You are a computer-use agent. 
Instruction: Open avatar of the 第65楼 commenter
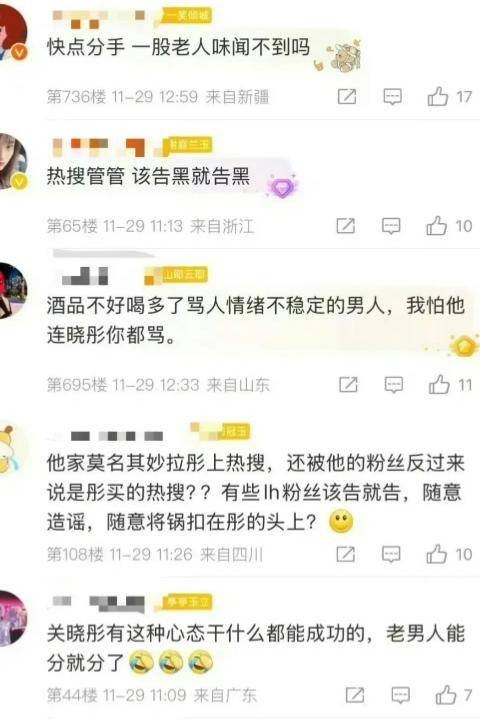point(13,162)
